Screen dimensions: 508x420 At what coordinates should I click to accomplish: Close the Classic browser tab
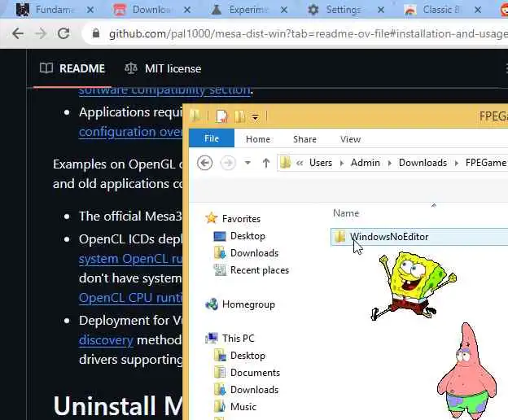478,10
